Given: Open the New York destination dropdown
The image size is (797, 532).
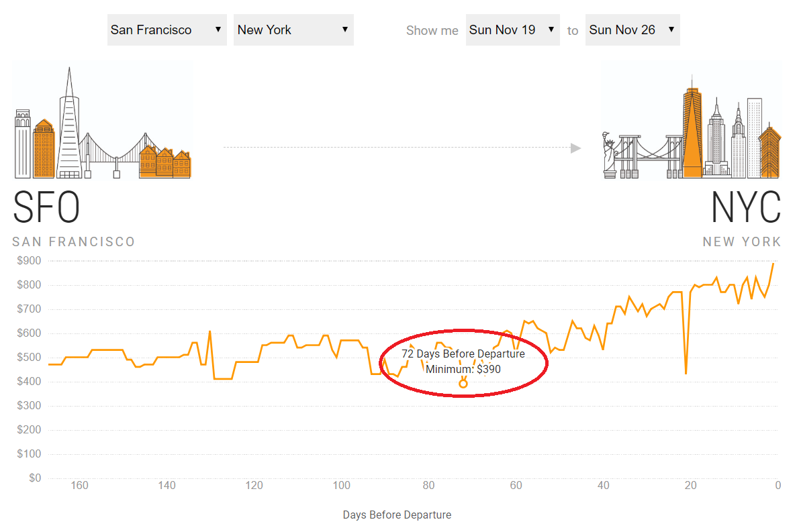Looking at the screenshot, I should [x=293, y=30].
